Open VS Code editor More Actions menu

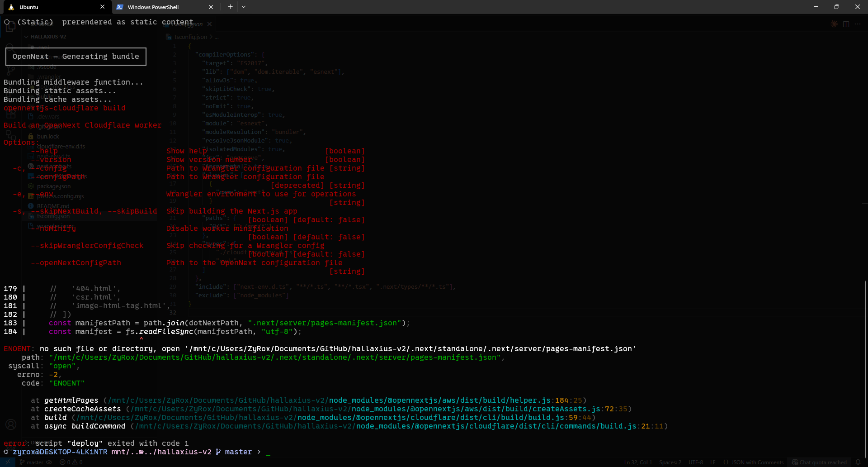pyautogui.click(x=858, y=24)
